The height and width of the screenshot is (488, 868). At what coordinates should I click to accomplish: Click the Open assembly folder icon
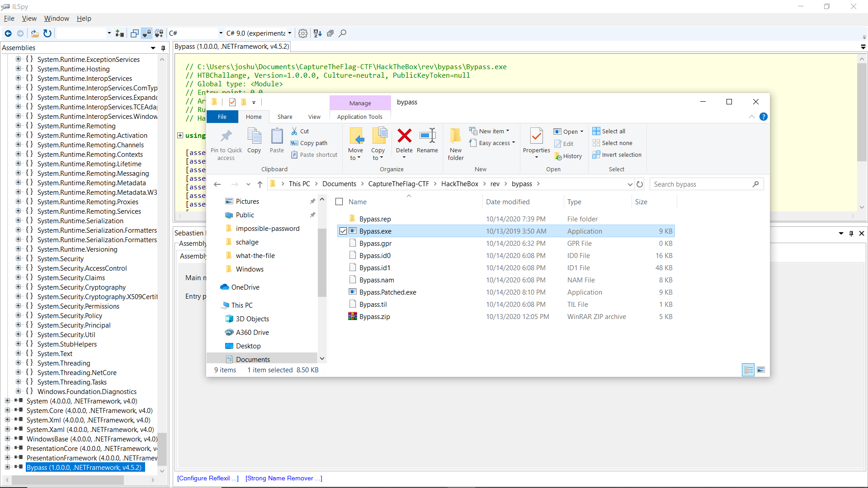pyautogui.click(x=34, y=33)
